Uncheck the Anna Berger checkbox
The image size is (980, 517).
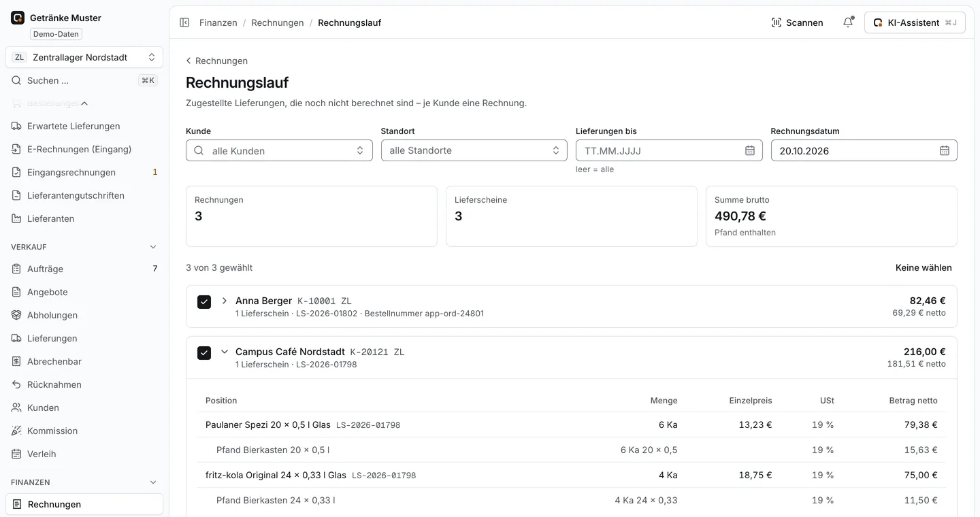coord(204,301)
